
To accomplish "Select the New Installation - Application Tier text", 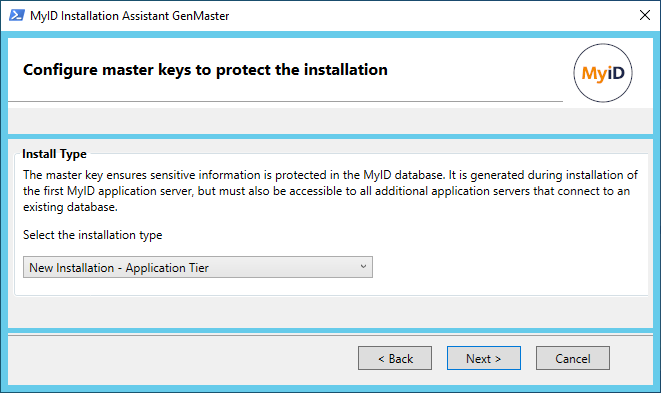I will click(119, 268).
